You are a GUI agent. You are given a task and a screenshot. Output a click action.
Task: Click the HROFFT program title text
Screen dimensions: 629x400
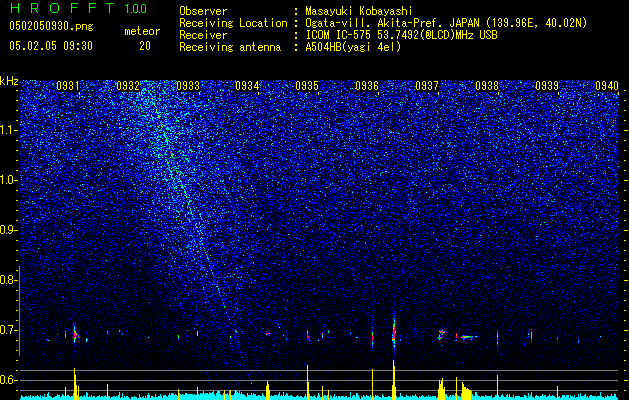pos(62,8)
